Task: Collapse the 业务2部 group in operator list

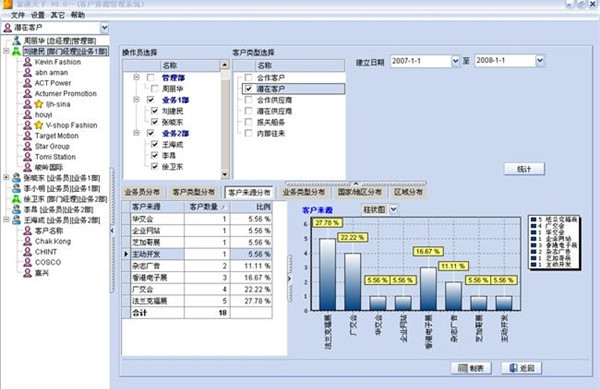Action: click(x=136, y=133)
